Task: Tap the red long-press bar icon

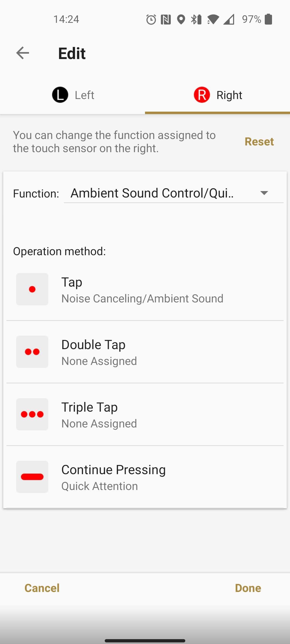Action: (x=32, y=477)
